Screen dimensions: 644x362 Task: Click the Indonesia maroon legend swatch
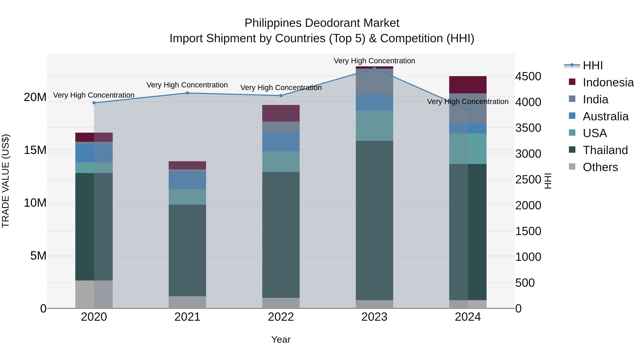coord(572,82)
